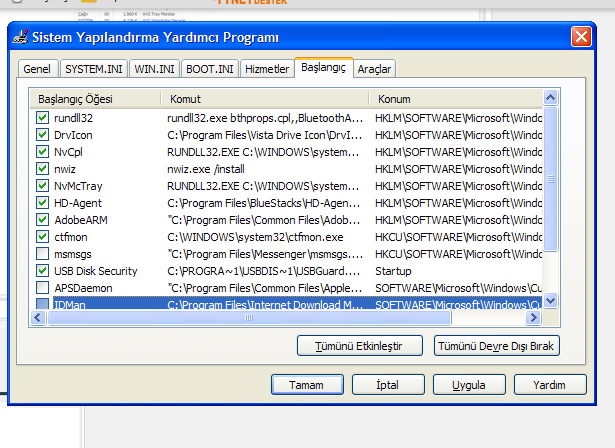This screenshot has height=448, width=615.
Task: Select the 'AdobeARM' row name
Action: click(81, 220)
